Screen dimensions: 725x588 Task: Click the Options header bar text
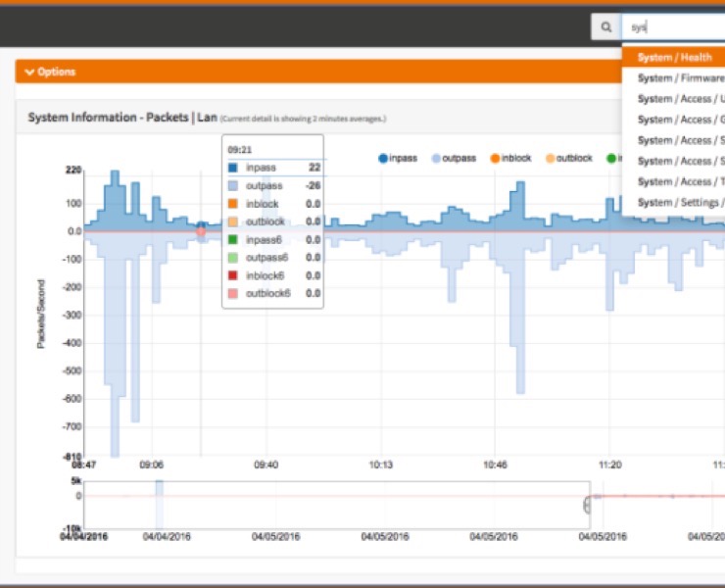click(x=57, y=72)
